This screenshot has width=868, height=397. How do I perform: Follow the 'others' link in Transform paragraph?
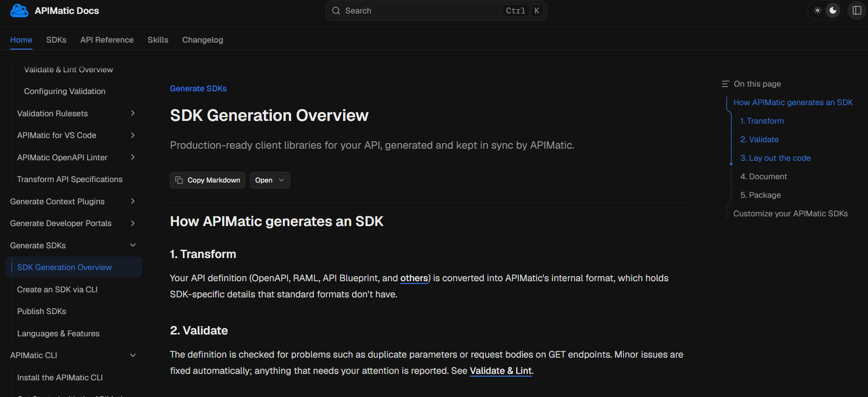[x=414, y=278]
